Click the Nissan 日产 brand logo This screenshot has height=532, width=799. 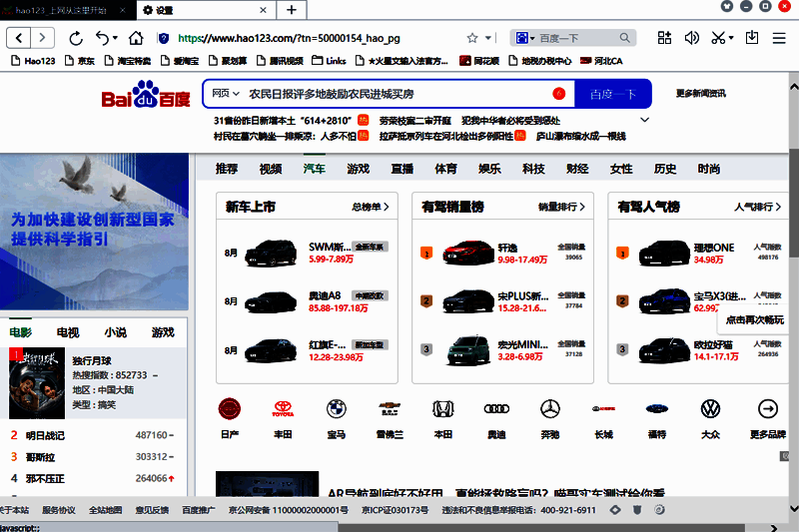pyautogui.click(x=230, y=409)
